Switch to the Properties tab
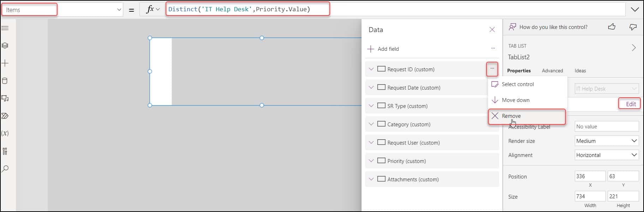 pos(519,71)
